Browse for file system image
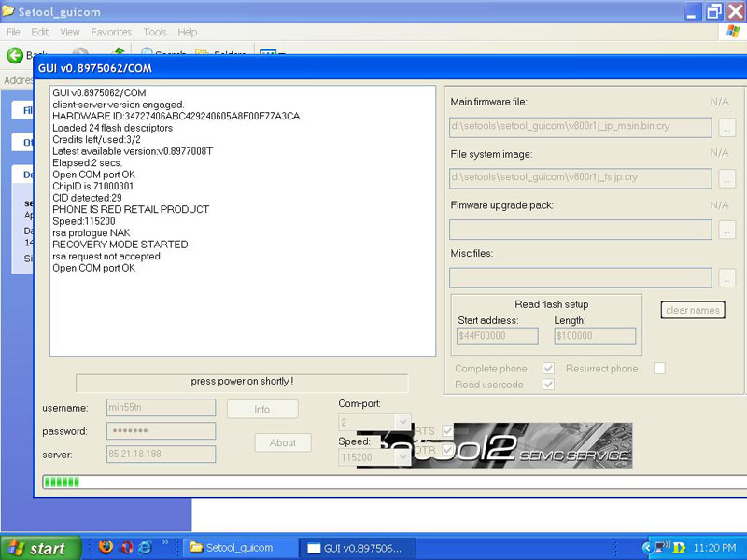Viewport: 747px width, 560px height. (x=727, y=178)
